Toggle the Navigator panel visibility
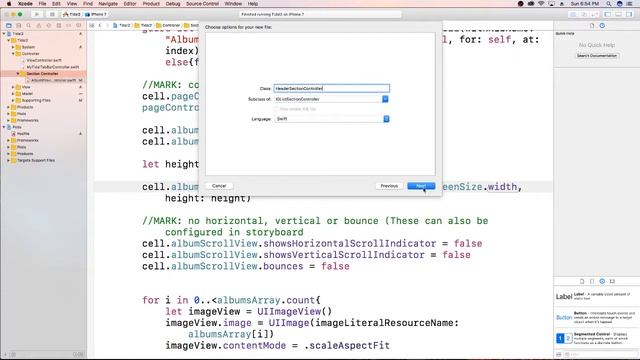 [608, 14]
